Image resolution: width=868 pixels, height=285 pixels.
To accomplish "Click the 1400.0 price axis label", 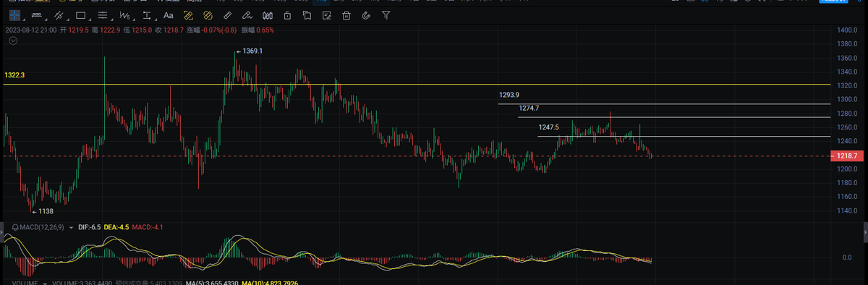I will tap(846, 30).
